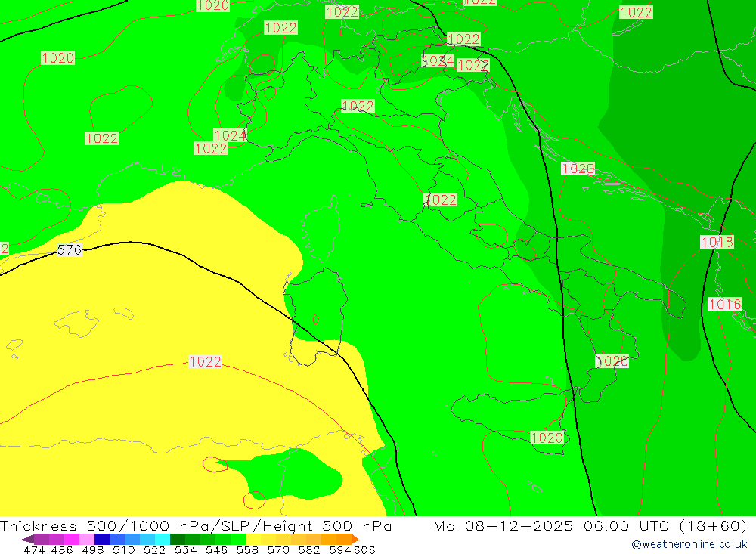Click legend value 534
Viewport: 756px width, 554px height.
coord(185,550)
